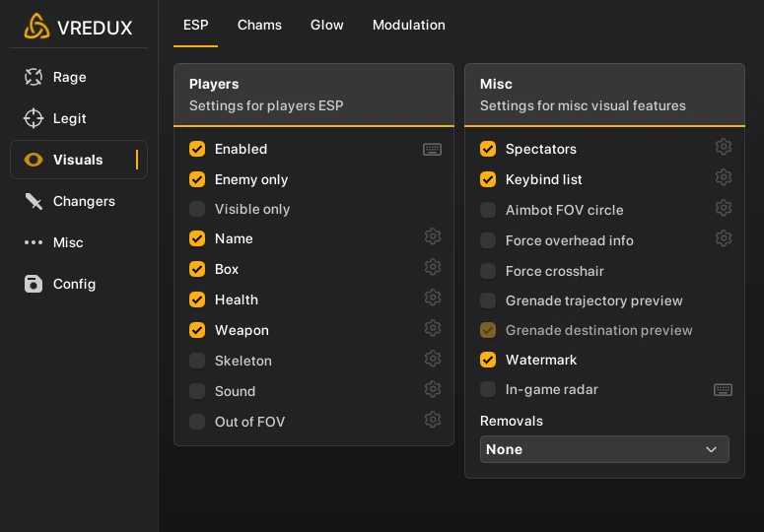Click the keyboard keybind icon for In-game radar

click(x=723, y=389)
